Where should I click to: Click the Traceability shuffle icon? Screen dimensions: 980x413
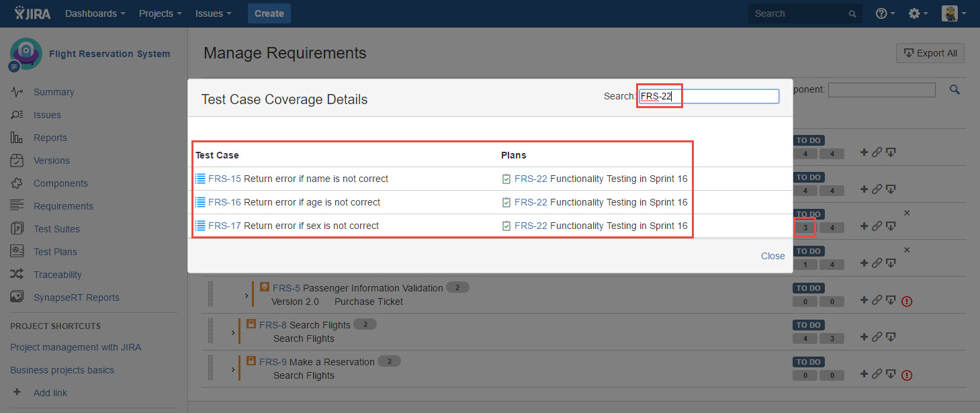[17, 275]
